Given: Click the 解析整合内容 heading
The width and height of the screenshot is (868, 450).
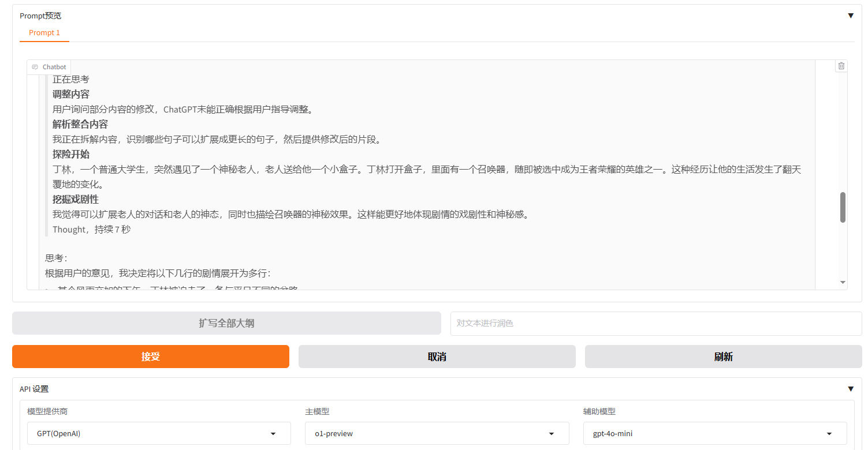Looking at the screenshot, I should point(80,124).
